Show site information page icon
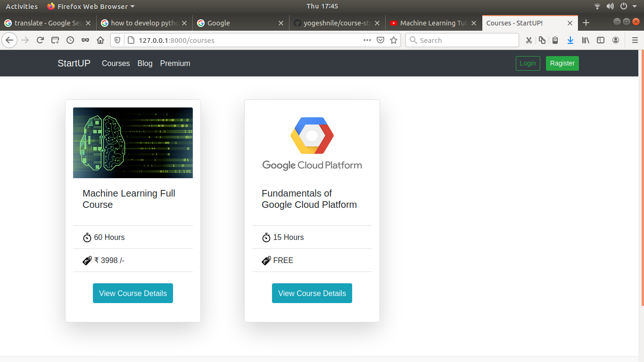 coord(130,40)
